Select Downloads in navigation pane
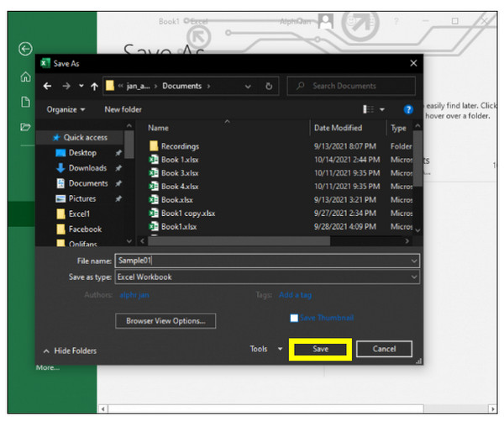Screen dimensions: 504x422 [x=81, y=168]
